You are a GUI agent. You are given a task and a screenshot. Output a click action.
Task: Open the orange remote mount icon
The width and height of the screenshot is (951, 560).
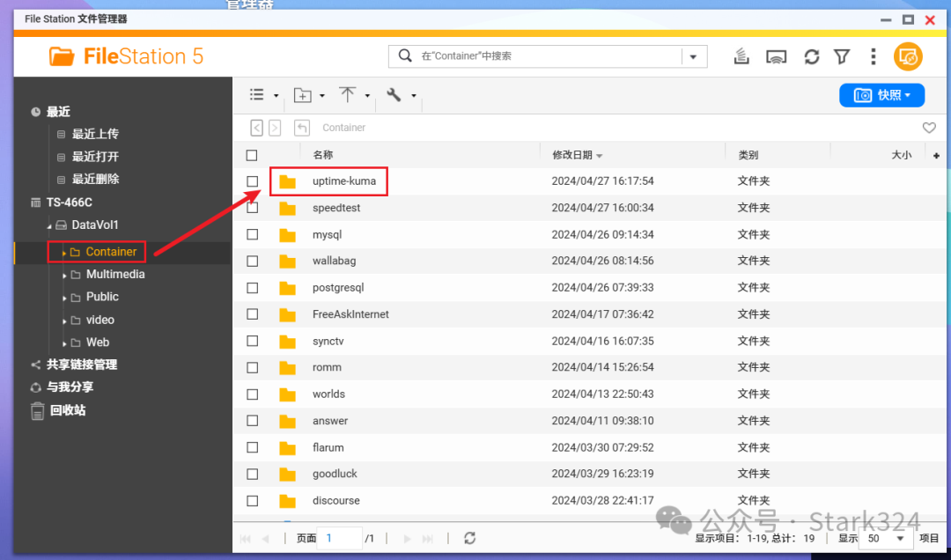(x=908, y=57)
